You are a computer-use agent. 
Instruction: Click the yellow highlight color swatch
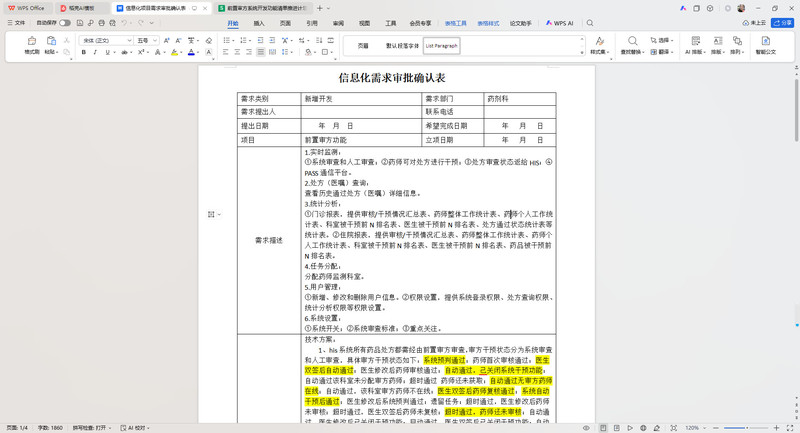pos(174,52)
